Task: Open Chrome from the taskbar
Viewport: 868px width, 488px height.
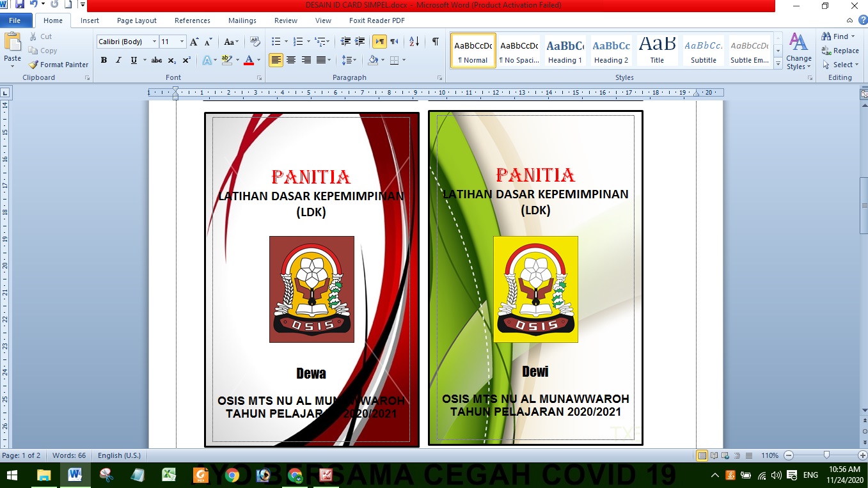Action: [x=232, y=475]
